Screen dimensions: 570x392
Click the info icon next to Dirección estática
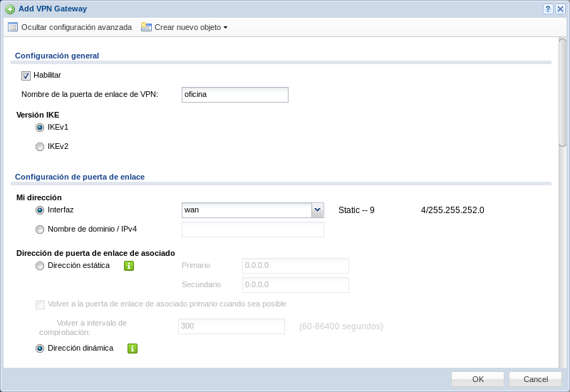coord(129,266)
